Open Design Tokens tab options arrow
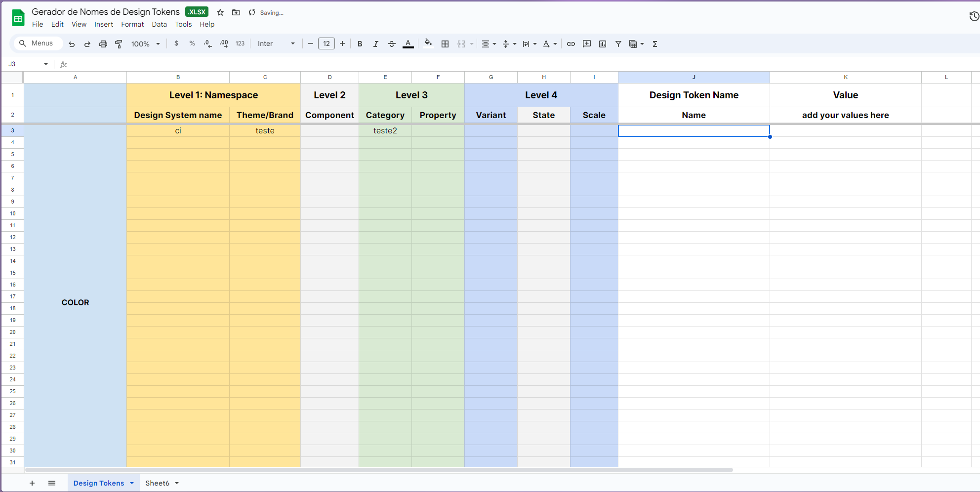 click(x=132, y=483)
